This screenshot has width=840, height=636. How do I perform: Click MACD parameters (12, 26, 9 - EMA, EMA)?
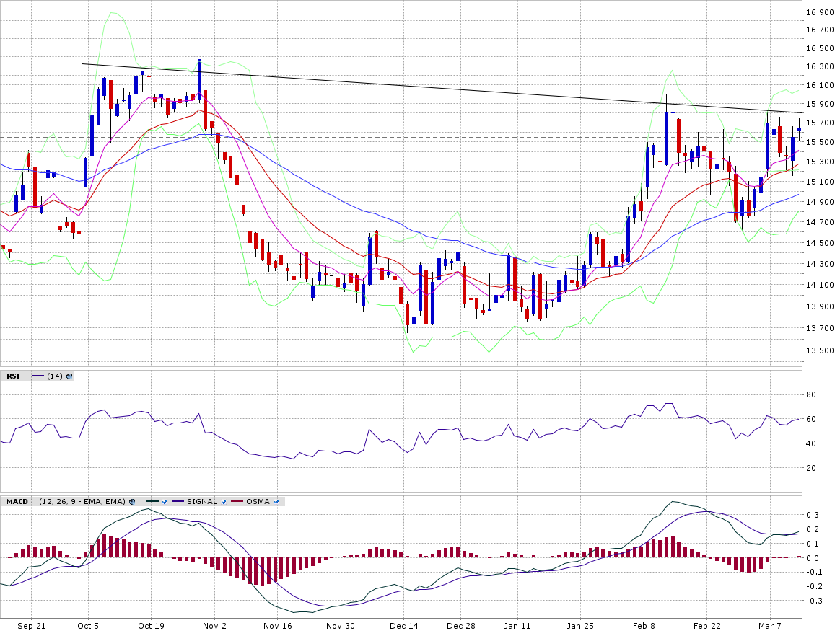coord(82,502)
